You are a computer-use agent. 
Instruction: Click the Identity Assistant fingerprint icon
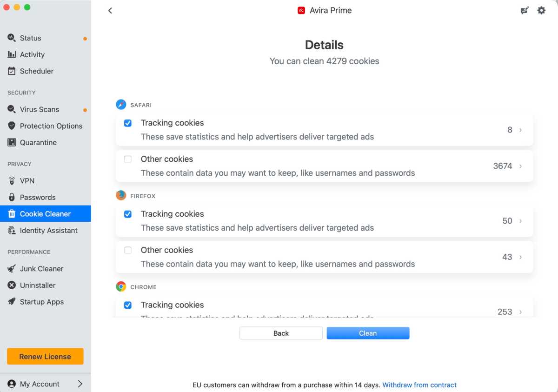click(12, 230)
